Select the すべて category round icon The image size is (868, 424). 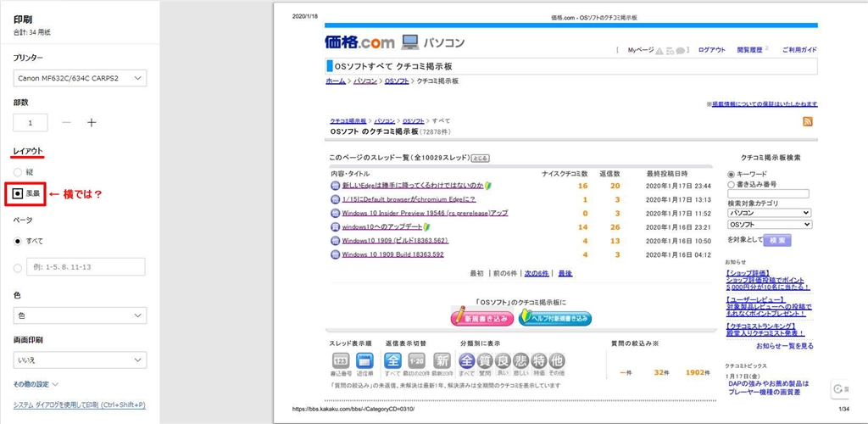pos(467,361)
